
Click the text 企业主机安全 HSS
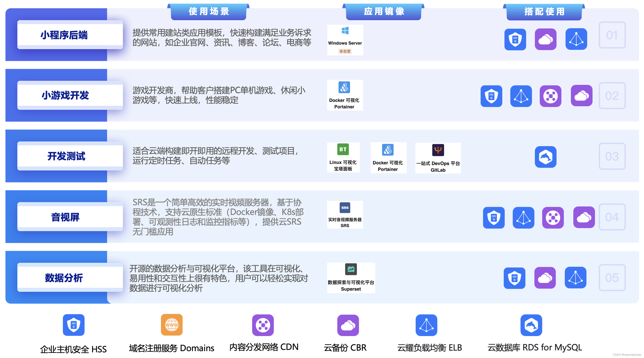tap(73, 349)
